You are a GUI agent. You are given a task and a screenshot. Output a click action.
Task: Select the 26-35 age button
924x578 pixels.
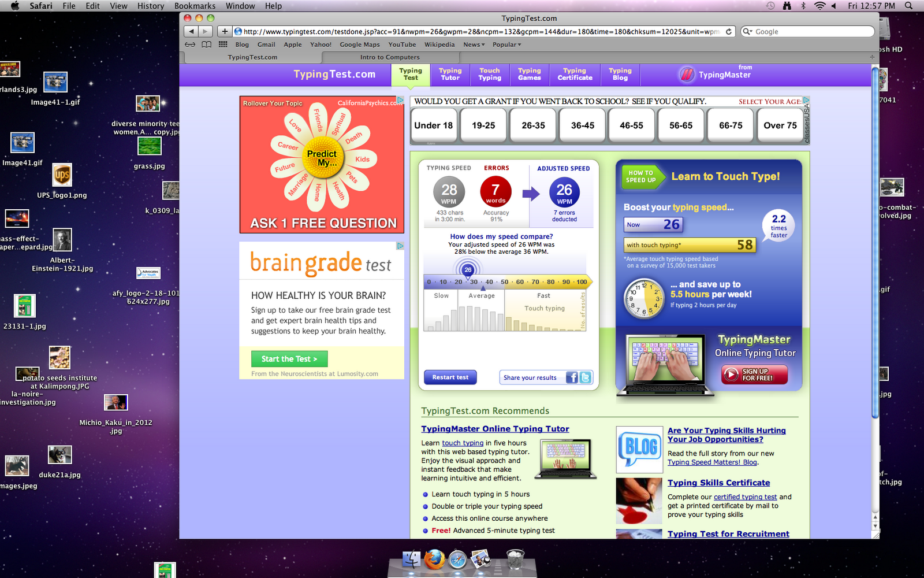coord(533,125)
